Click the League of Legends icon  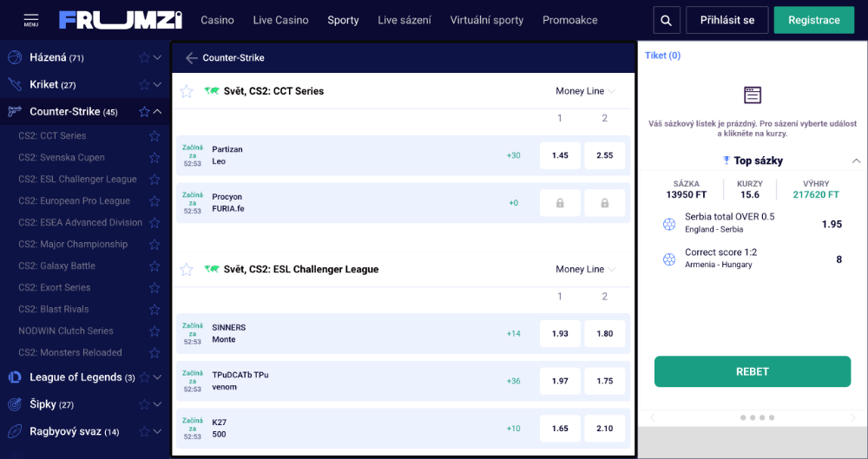tap(15, 377)
